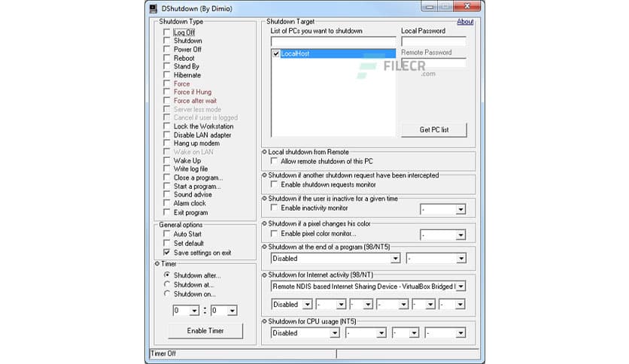The height and width of the screenshot is (364, 629).
Task: Check the Log Off option
Action: 167,32
